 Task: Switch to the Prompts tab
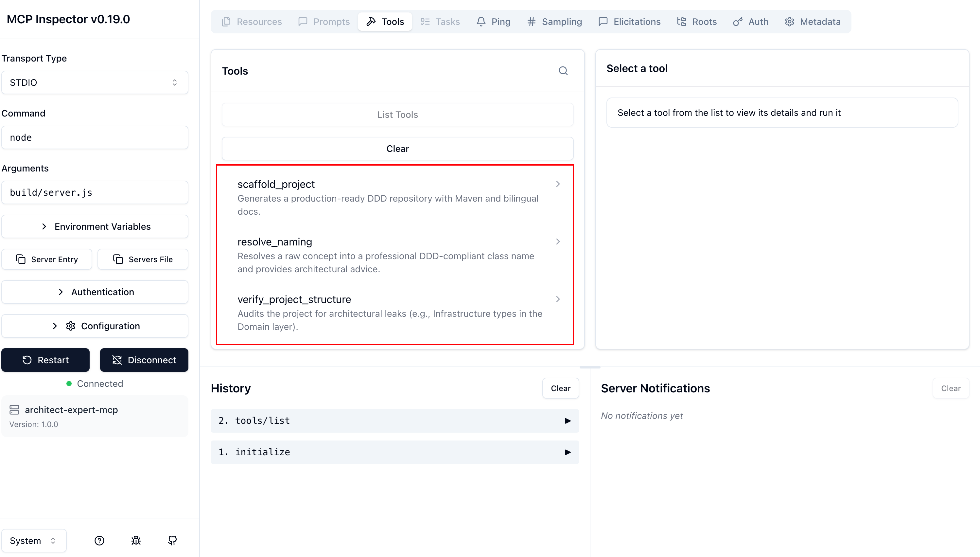324,22
